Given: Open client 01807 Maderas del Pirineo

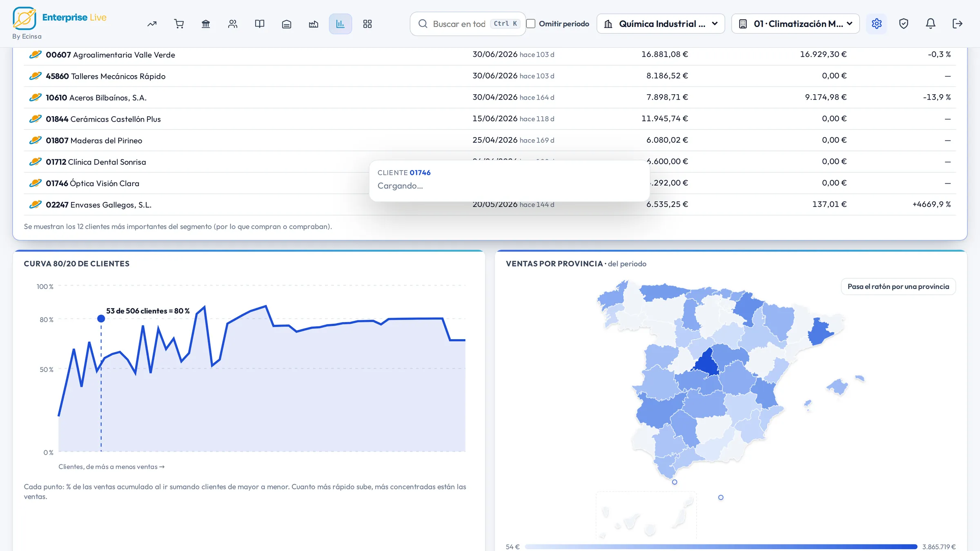Looking at the screenshot, I should click(x=94, y=140).
